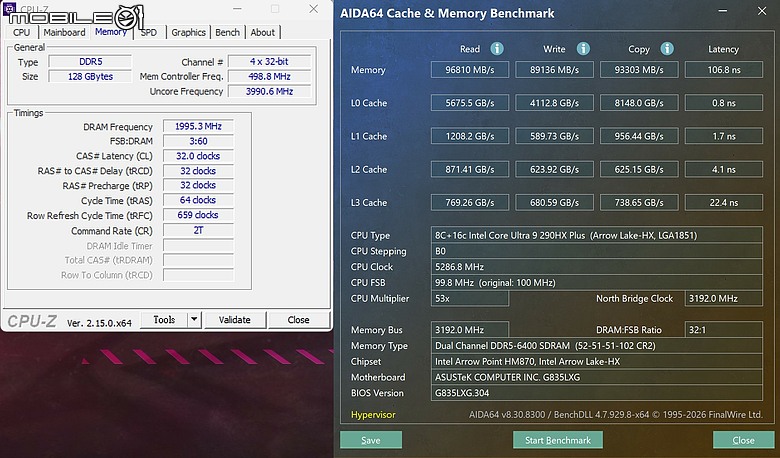Click the CPU Stepping field B0
The height and width of the screenshot is (458, 780).
(x=596, y=251)
